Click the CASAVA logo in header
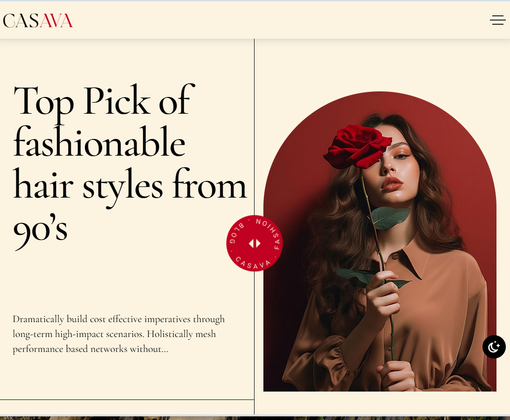 tap(38, 21)
